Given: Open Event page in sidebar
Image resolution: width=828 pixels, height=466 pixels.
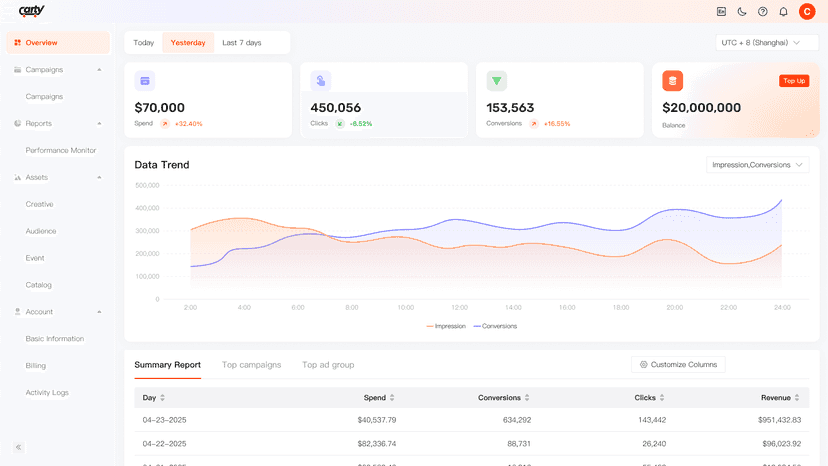Looking at the screenshot, I should 35,258.
